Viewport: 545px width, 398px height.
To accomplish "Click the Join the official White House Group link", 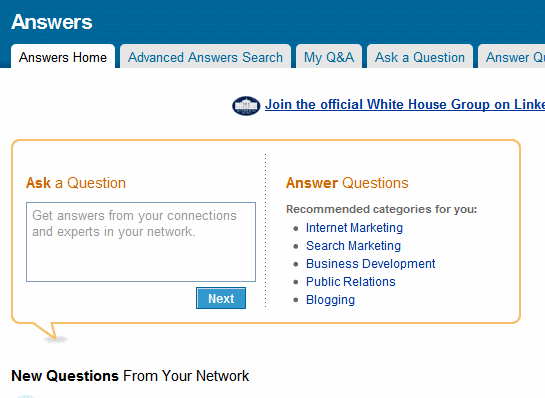I will coord(405,105).
